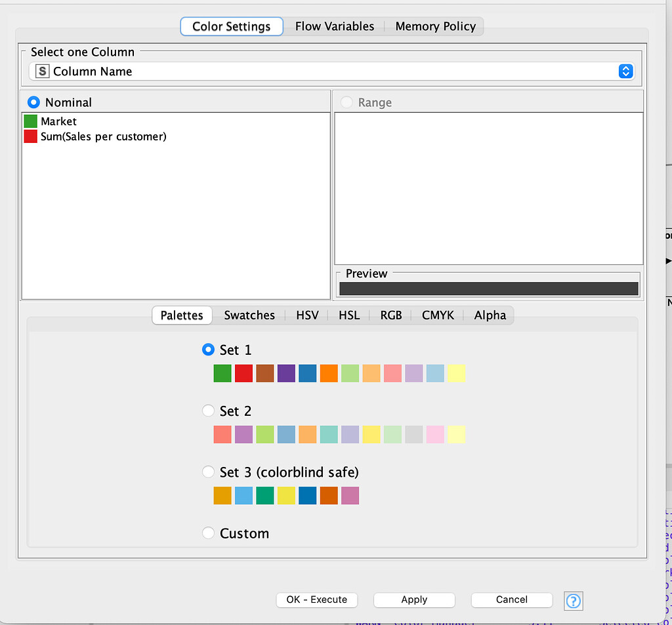Select the RGB tab
The width and height of the screenshot is (672, 625).
click(390, 315)
